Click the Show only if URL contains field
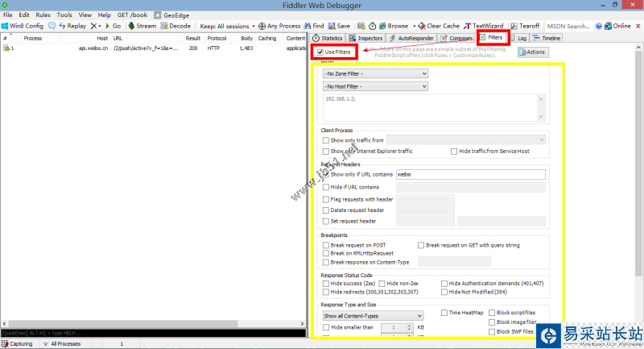 (471, 174)
